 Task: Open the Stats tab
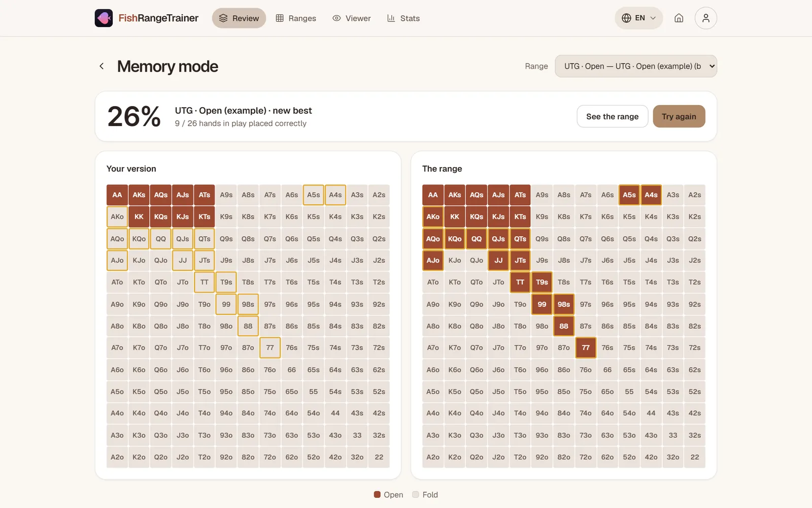[403, 18]
